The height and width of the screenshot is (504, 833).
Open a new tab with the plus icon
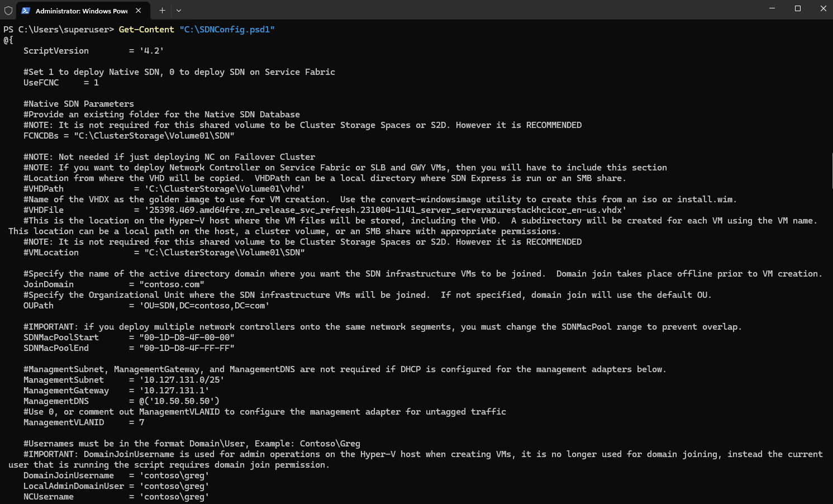[162, 10]
